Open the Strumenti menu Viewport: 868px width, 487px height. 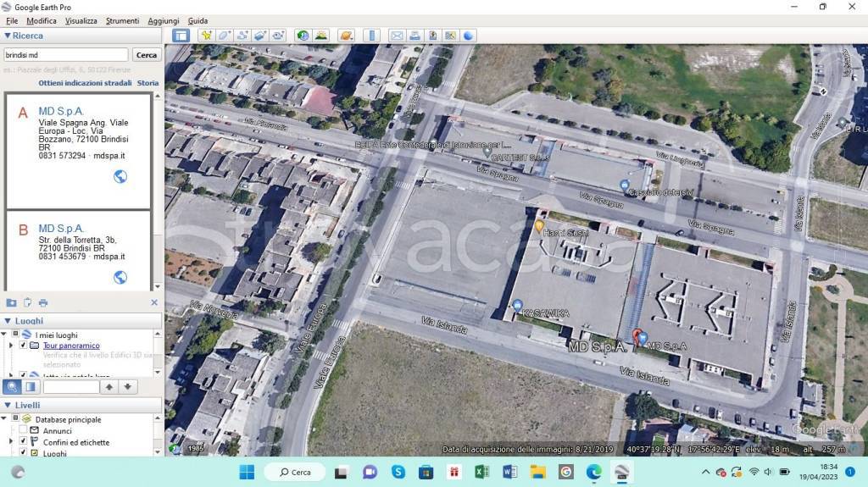(x=122, y=20)
